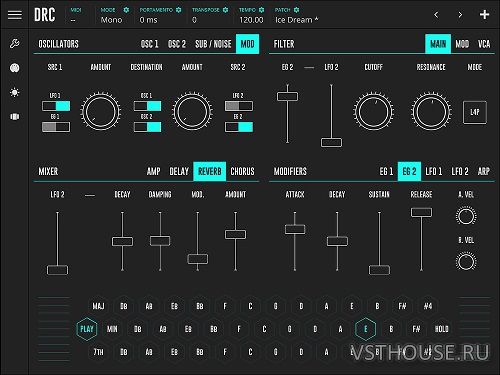Select the 7TH chord type button
Screen dimensions: 500x375
98,352
